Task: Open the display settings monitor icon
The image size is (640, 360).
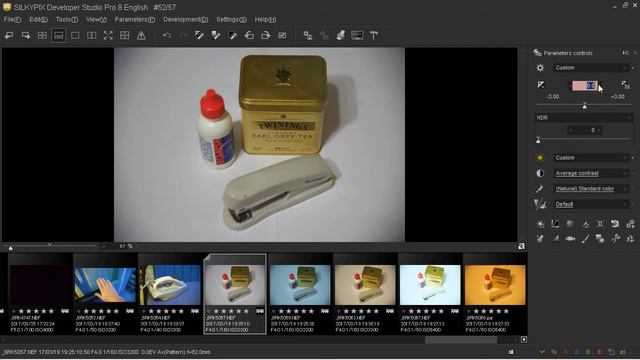Action: pos(357,36)
